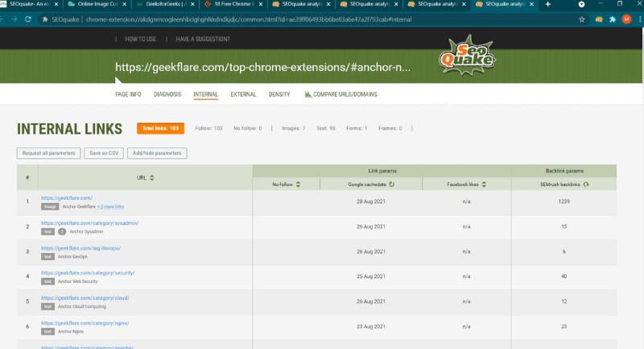Viewport: 644px width, 349px height.
Task: Open the Chrome profile avatar
Action: point(626,19)
